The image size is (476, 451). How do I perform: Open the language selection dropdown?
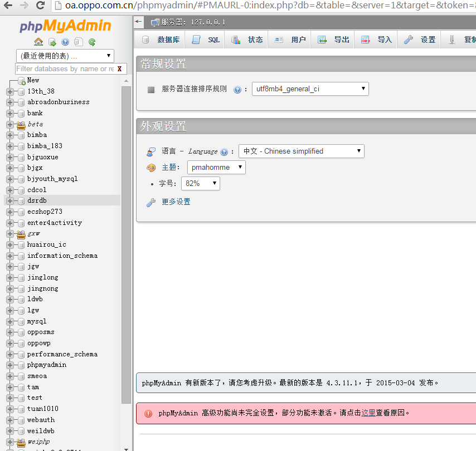302,151
